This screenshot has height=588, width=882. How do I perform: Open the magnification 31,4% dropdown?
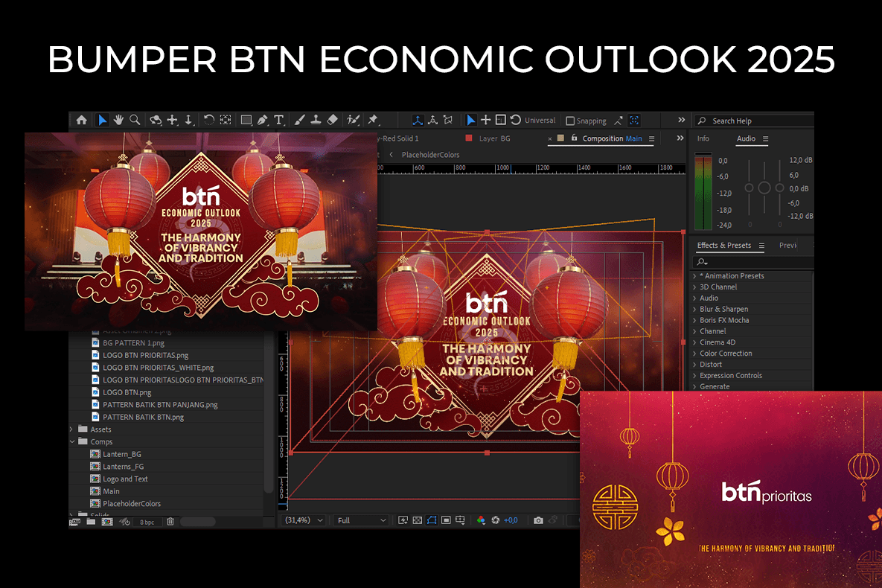click(304, 520)
